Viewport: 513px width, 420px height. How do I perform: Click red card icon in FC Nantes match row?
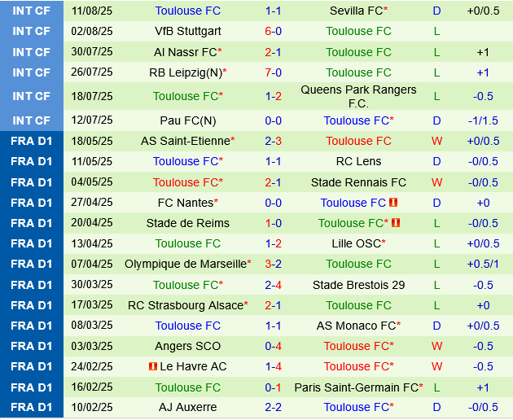[x=393, y=203]
